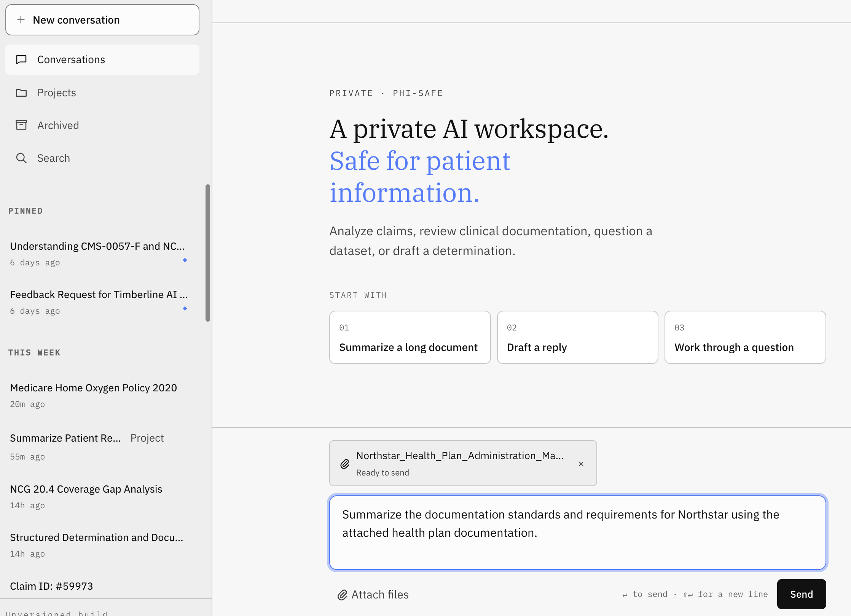Open the Projects section

tap(102, 93)
